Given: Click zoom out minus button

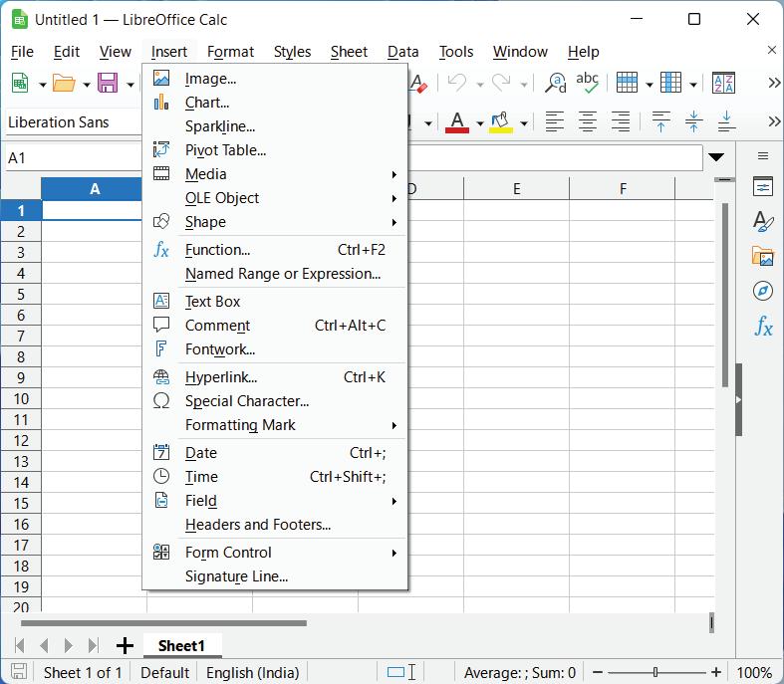Looking at the screenshot, I should pos(598,672).
